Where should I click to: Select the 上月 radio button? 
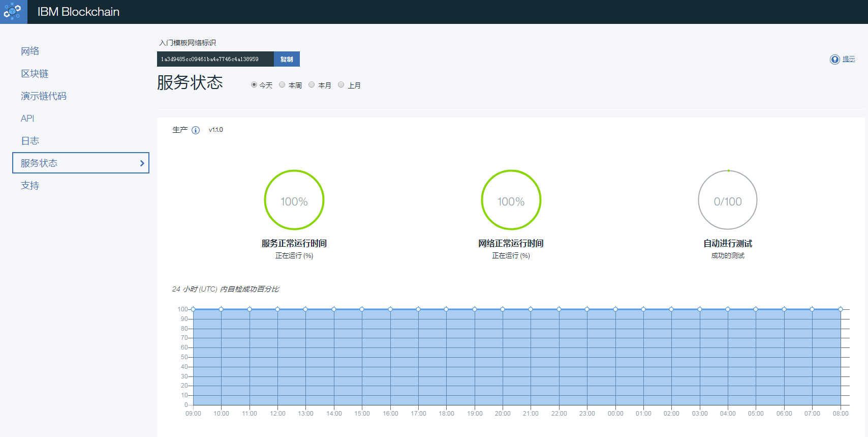pos(341,85)
